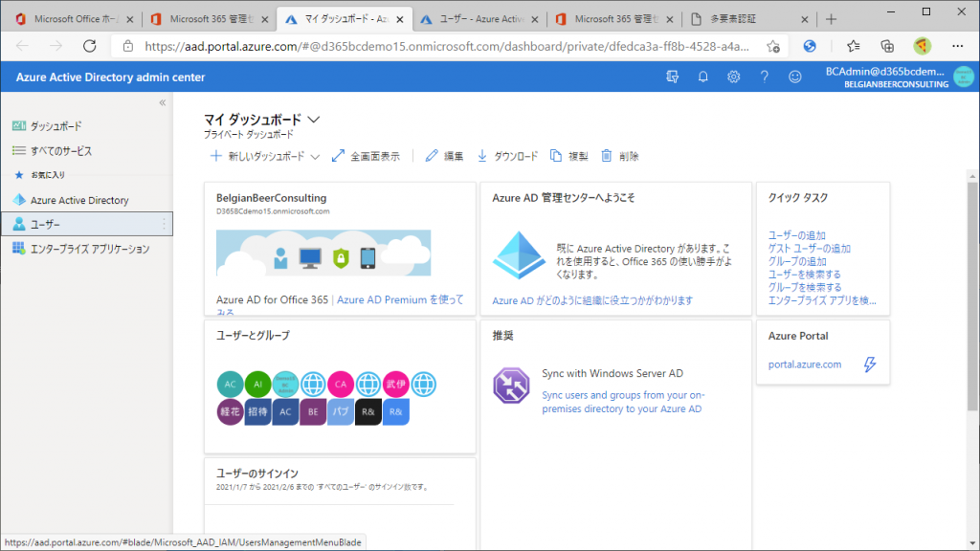The height and width of the screenshot is (551, 980).
Task: Click the エンタープライズ アプリを検... quick task
Action: (822, 301)
